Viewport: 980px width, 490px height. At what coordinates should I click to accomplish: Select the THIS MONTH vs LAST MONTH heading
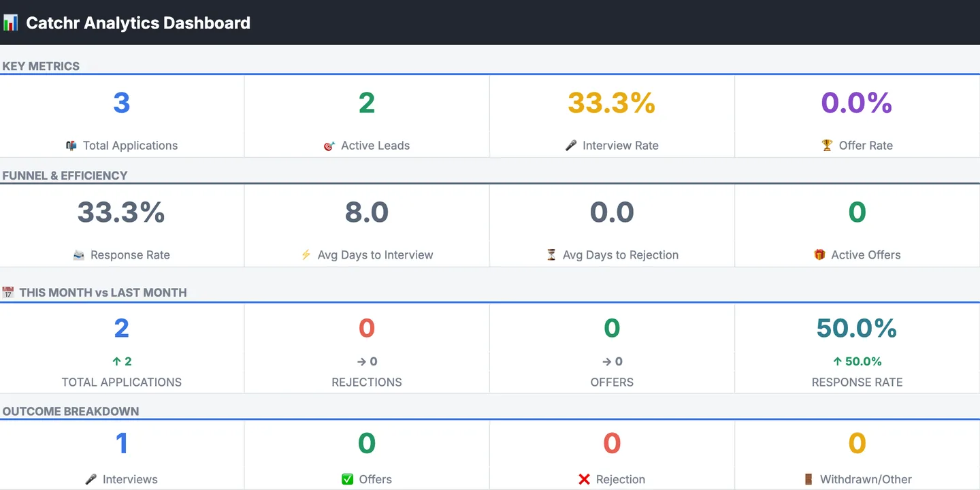pos(103,293)
